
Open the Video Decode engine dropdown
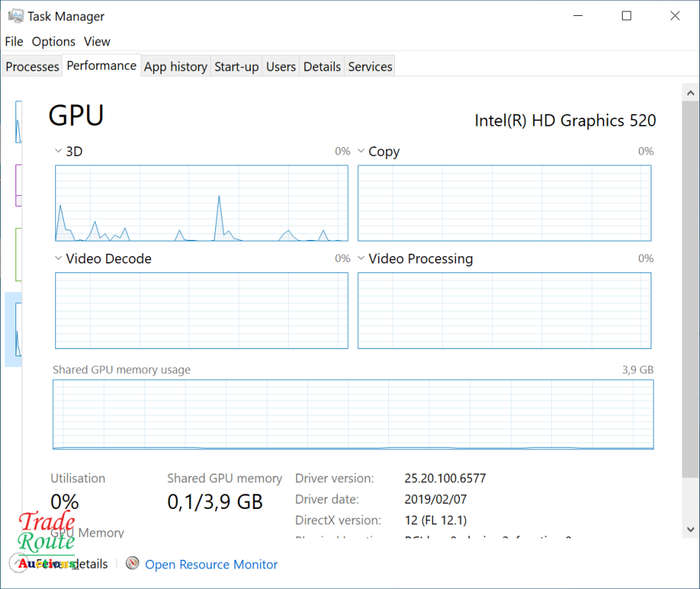click(58, 258)
